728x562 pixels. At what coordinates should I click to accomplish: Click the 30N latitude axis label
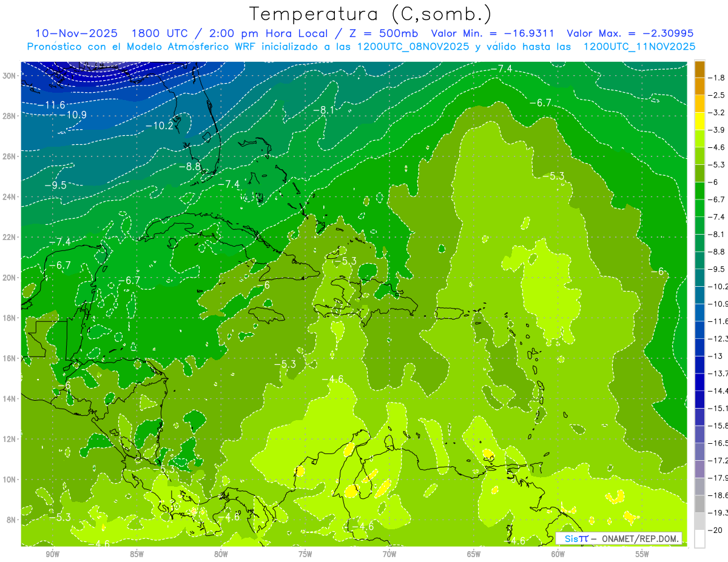click(x=8, y=76)
